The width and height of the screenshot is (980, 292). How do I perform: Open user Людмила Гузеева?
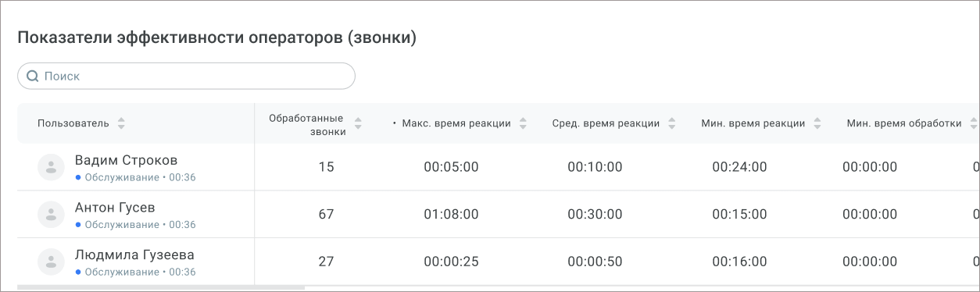click(134, 255)
